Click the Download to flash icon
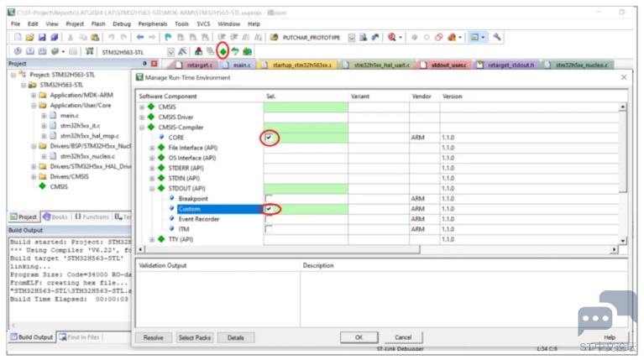 pos(90,52)
